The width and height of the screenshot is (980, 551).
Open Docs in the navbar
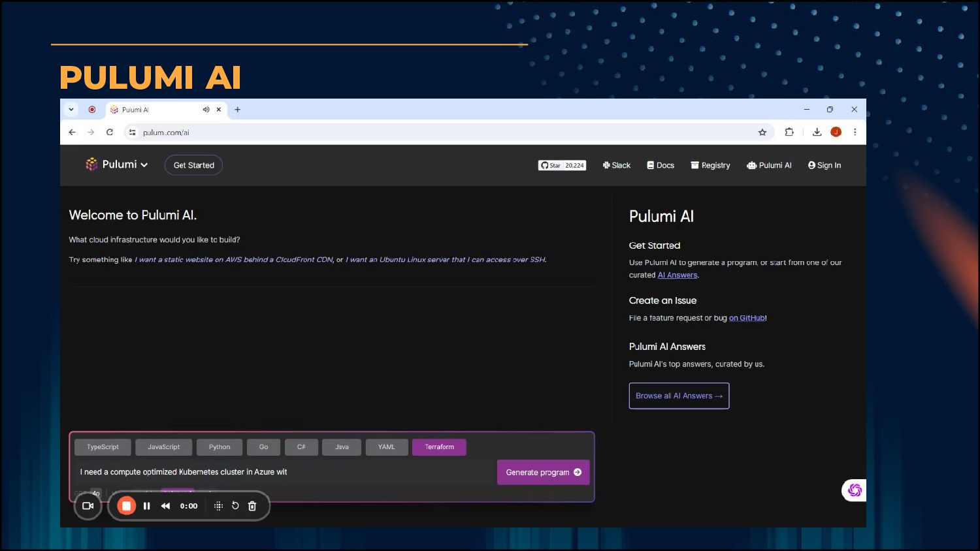[x=661, y=165]
